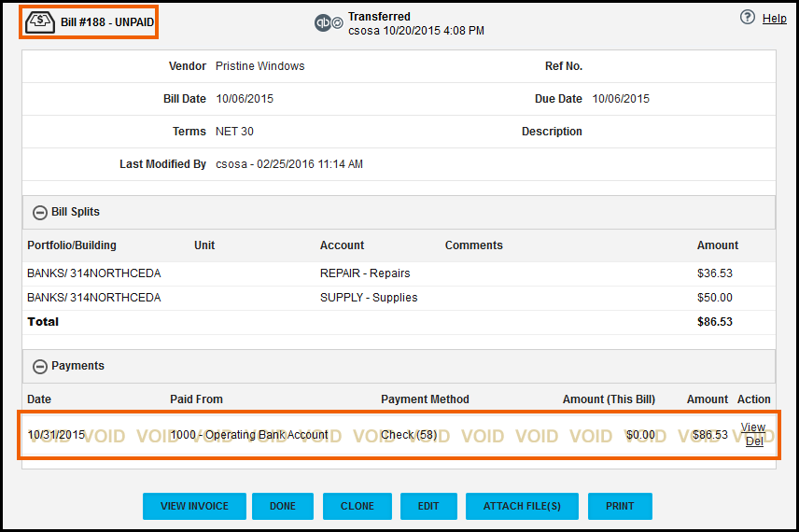This screenshot has width=799, height=532.
Task: Delete the voided payment via Del
Action: point(754,441)
